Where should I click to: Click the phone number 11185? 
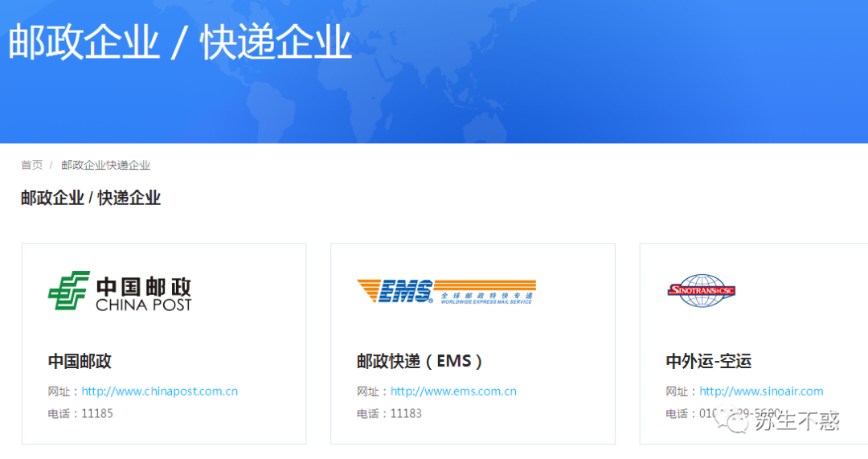(x=97, y=414)
